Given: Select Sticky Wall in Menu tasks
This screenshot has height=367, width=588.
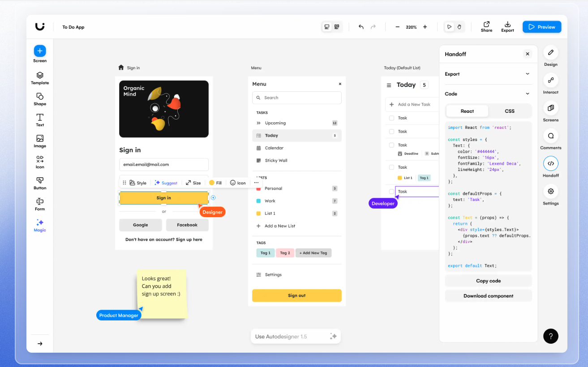Looking at the screenshot, I should click(x=297, y=161).
